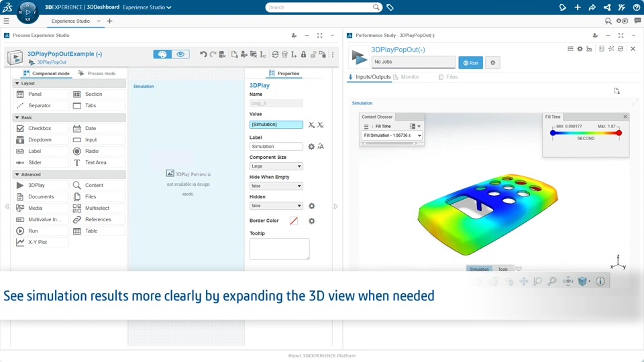Click the top Search field
This screenshot has width=644, height=362.
pos(319,7)
